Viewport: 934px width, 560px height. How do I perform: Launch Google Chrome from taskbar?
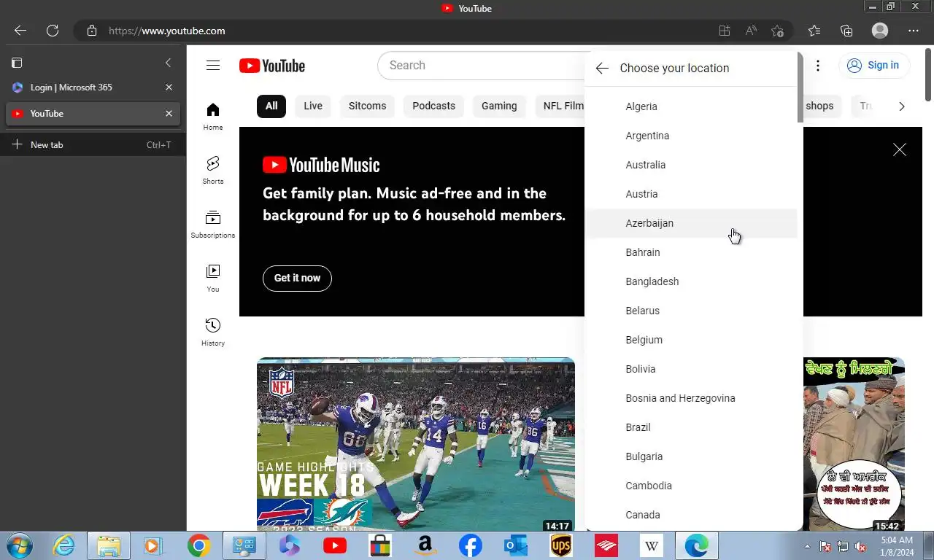198,545
